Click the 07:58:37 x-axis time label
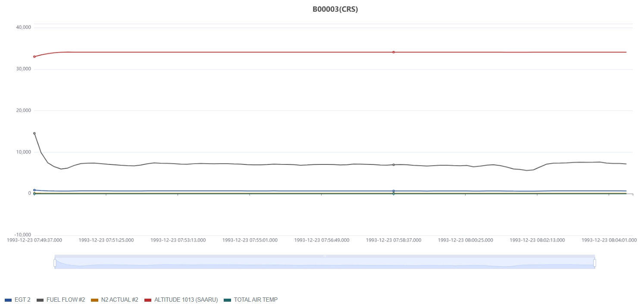The width and height of the screenshot is (644, 306). (394, 240)
